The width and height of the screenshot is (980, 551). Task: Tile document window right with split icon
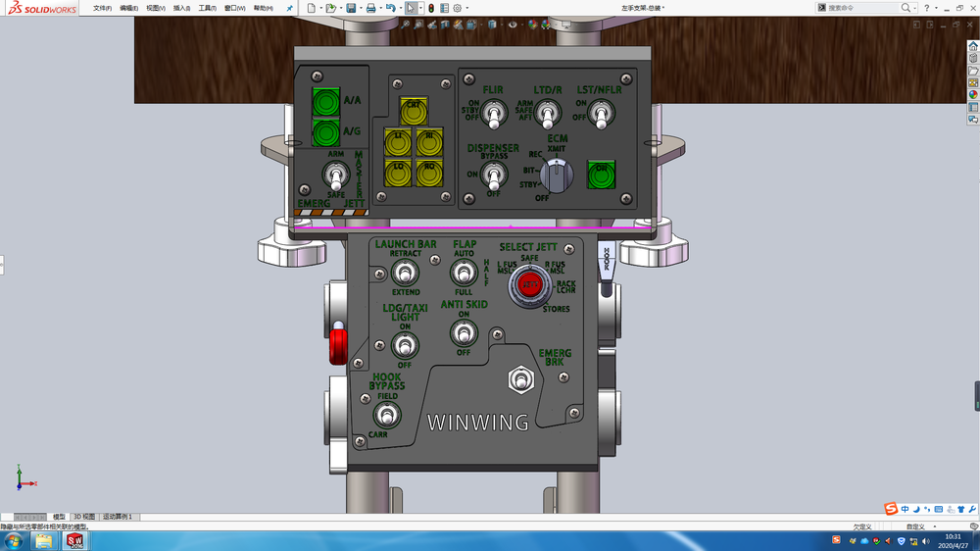click(x=930, y=25)
